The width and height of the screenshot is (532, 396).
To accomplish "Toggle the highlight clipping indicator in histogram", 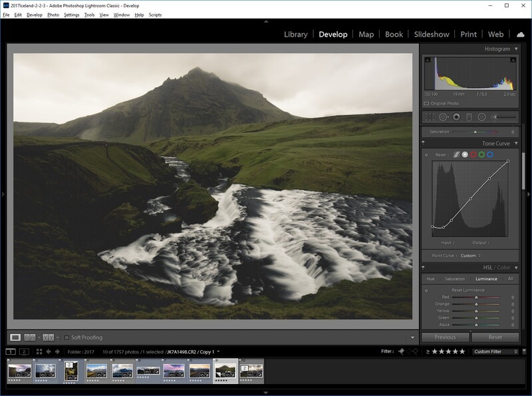I will (x=513, y=60).
